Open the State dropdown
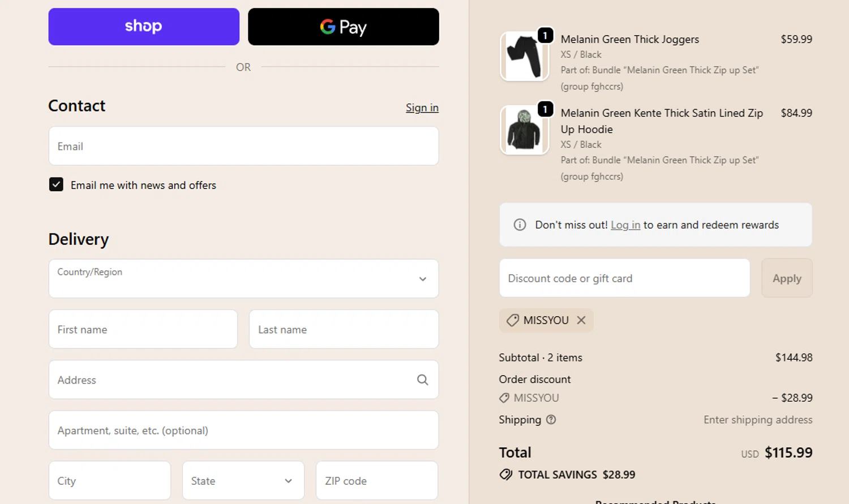 pos(243,480)
